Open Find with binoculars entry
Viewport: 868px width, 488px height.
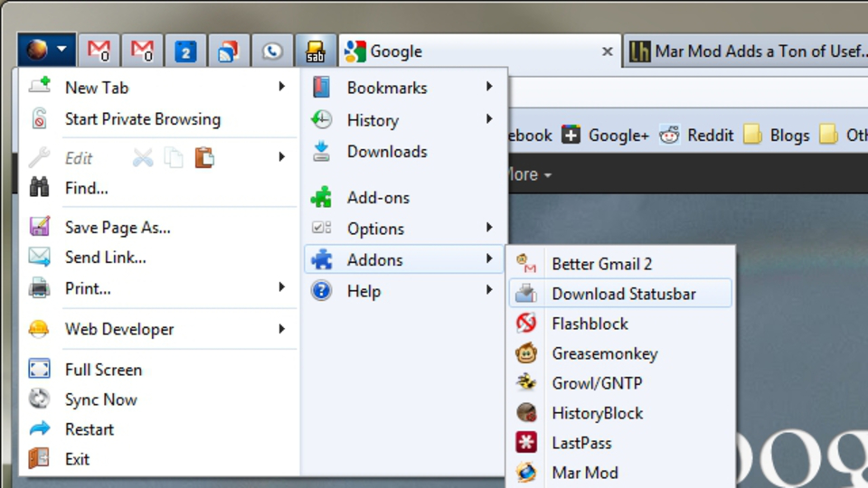pos(158,188)
